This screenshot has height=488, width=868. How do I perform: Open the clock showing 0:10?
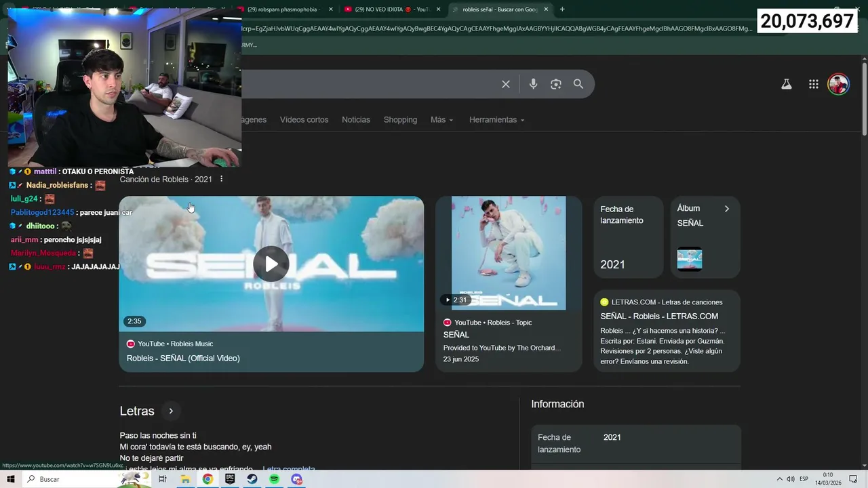pyautogui.click(x=828, y=479)
